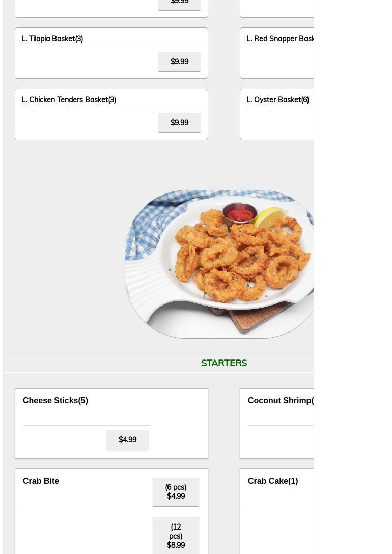The width and height of the screenshot is (392, 554).
Task: Open the fried calamari photo
Action: point(219,264)
